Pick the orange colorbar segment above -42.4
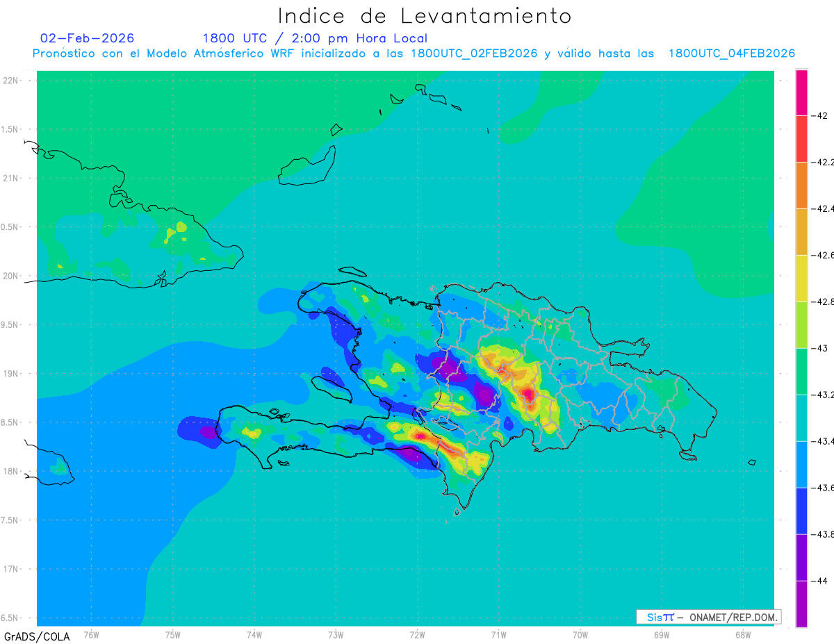 [x=801, y=185]
